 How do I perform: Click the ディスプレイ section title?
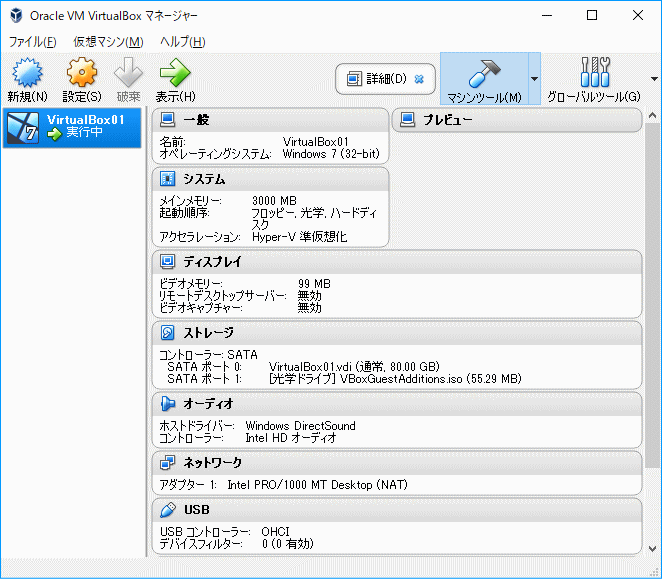(212, 262)
